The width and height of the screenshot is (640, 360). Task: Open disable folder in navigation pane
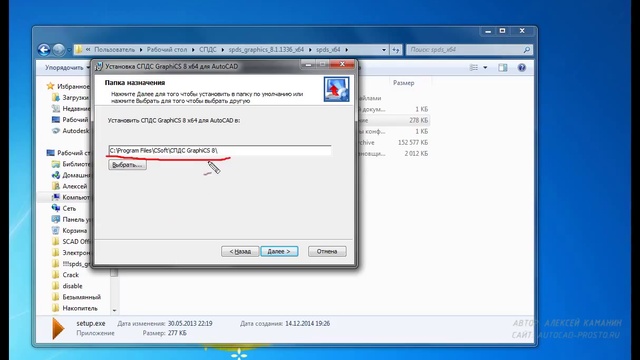coord(67,286)
